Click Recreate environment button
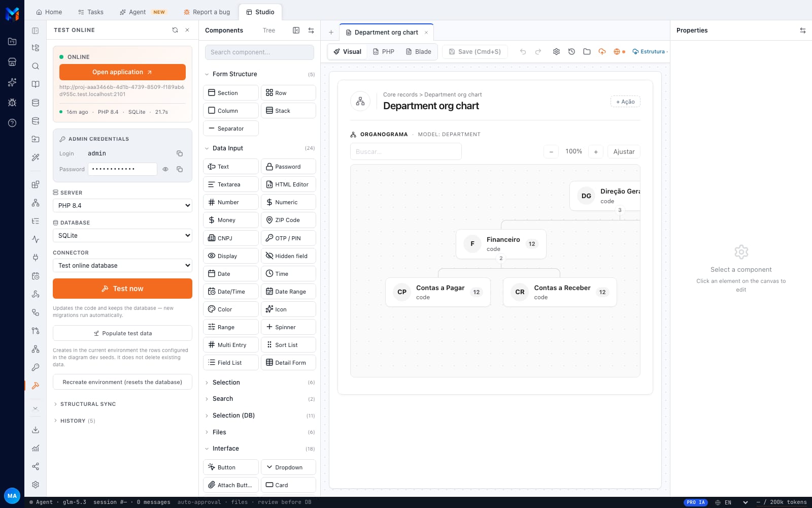 point(122,382)
